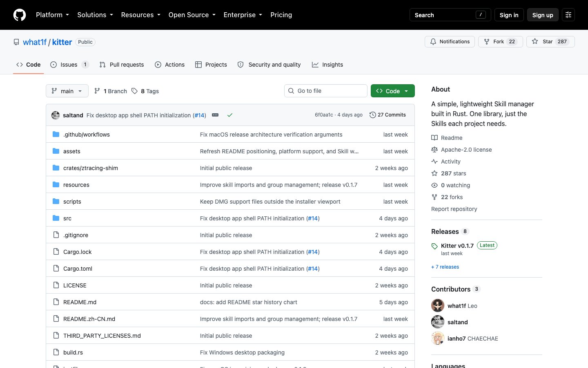Open the Actions tab
The width and height of the screenshot is (588, 368).
point(170,65)
